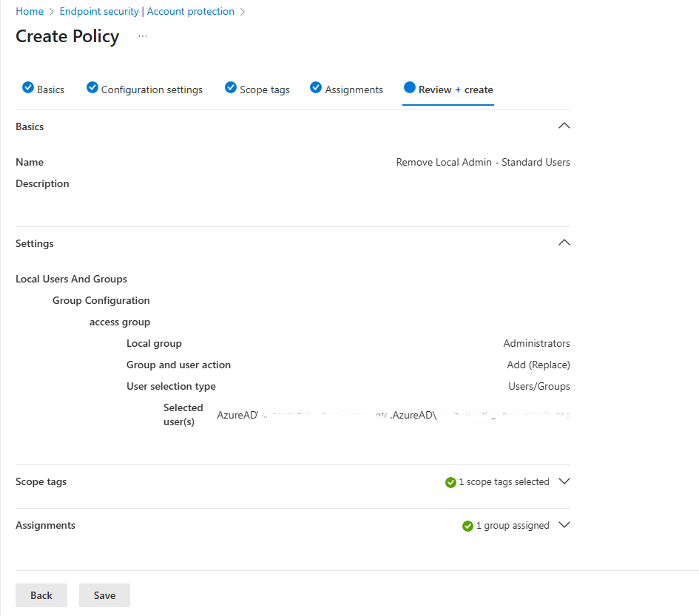
Task: Click the checkmark icon beside Assignments step
Action: [316, 87]
